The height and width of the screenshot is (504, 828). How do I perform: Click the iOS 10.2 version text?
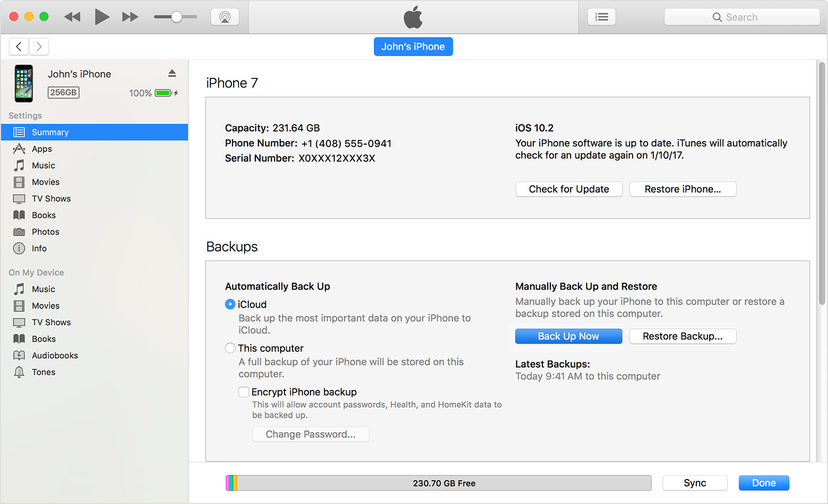tap(534, 128)
